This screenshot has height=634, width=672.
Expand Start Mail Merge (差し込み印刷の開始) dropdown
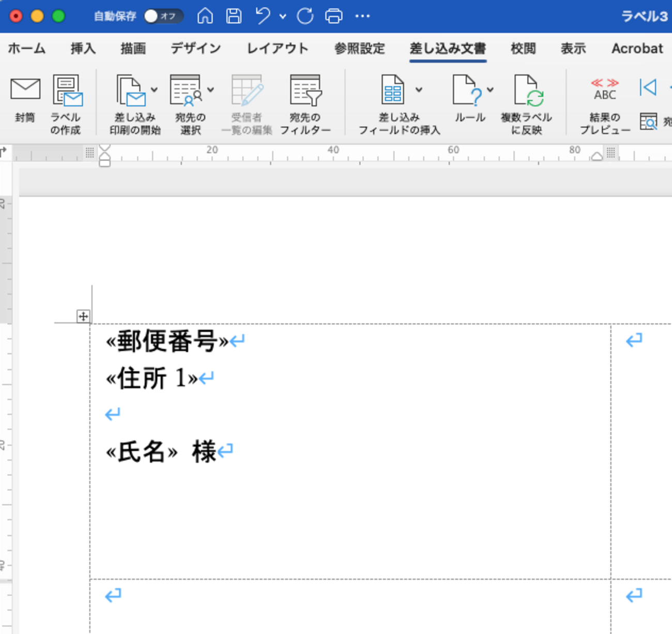tap(154, 90)
